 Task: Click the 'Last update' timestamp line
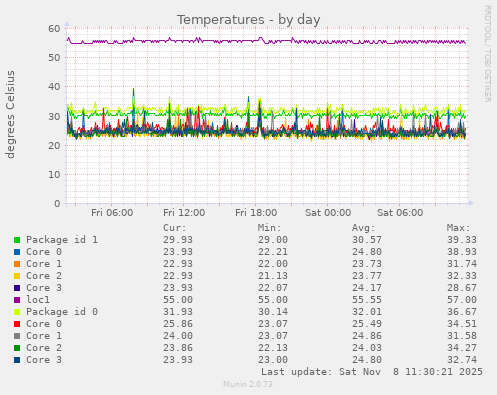pos(372,372)
